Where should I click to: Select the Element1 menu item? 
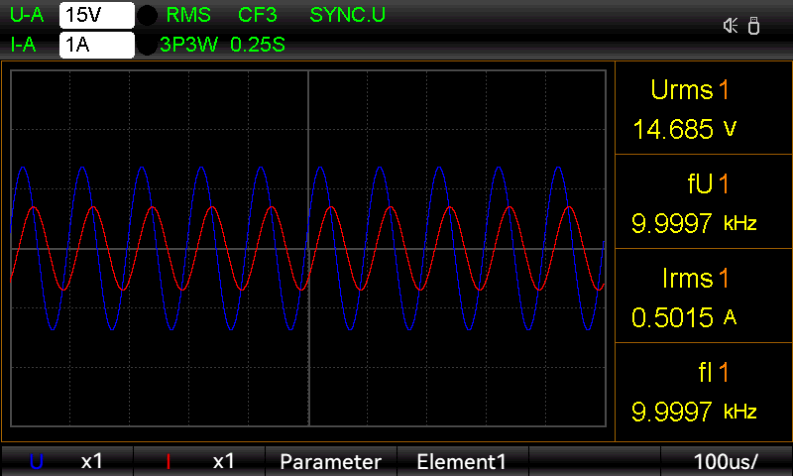pyautogui.click(x=461, y=461)
